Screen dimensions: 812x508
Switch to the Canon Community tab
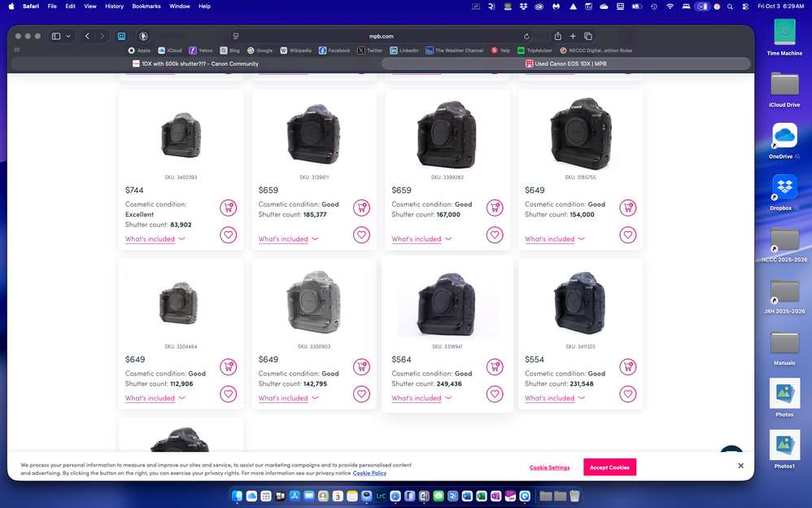195,63
